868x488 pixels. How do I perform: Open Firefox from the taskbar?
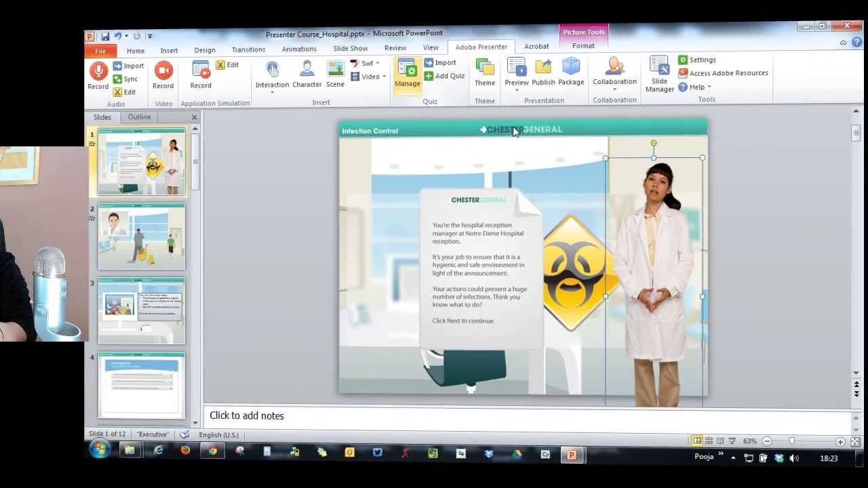pos(185,451)
